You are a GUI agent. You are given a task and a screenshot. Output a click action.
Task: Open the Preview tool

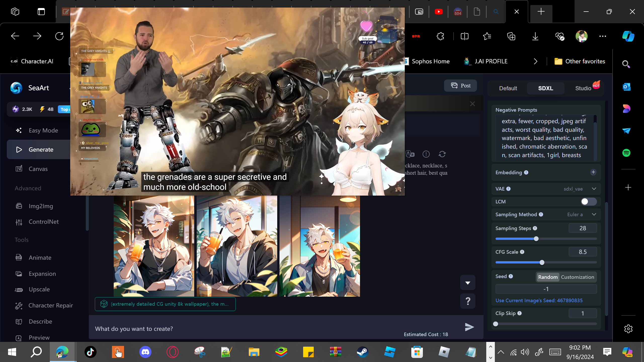point(39,338)
